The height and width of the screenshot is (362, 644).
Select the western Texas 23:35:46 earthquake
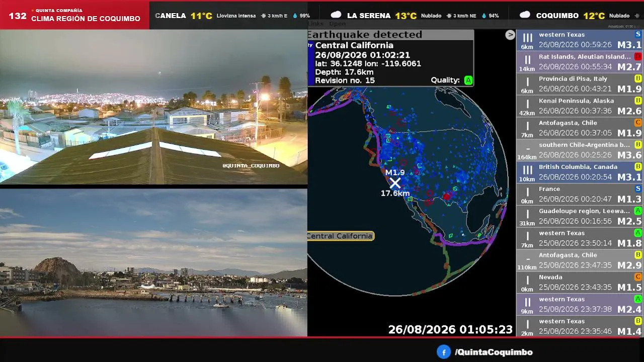[x=580, y=326]
